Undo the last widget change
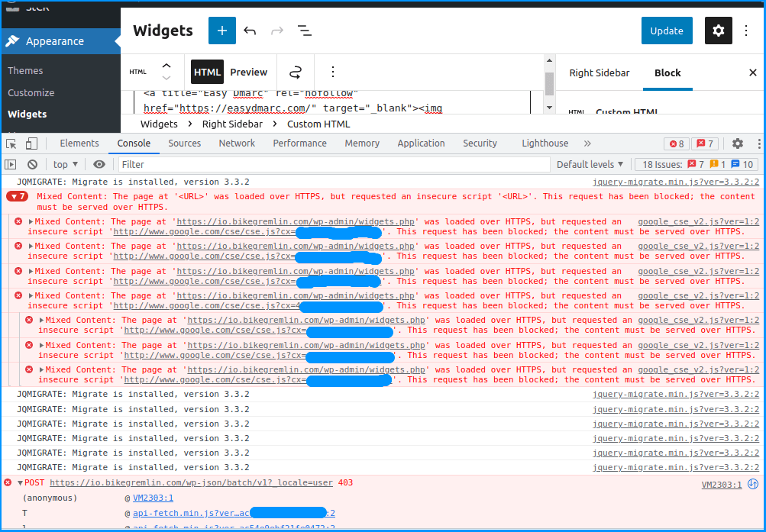 (x=250, y=31)
